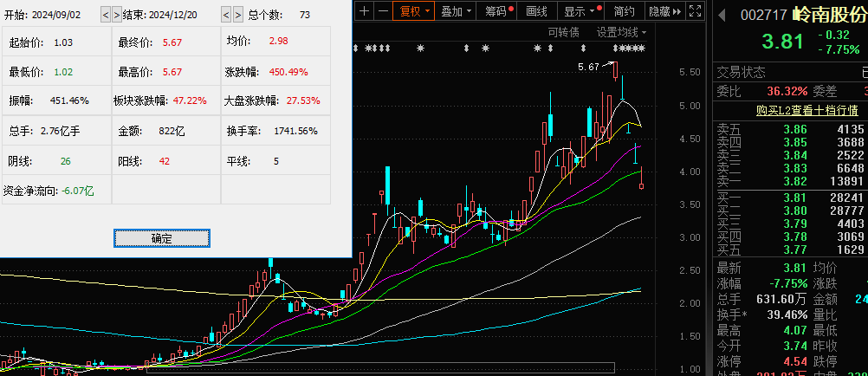The image size is (868, 376).
Task: Click the 5.67 peak price marker
Action: coord(588,67)
